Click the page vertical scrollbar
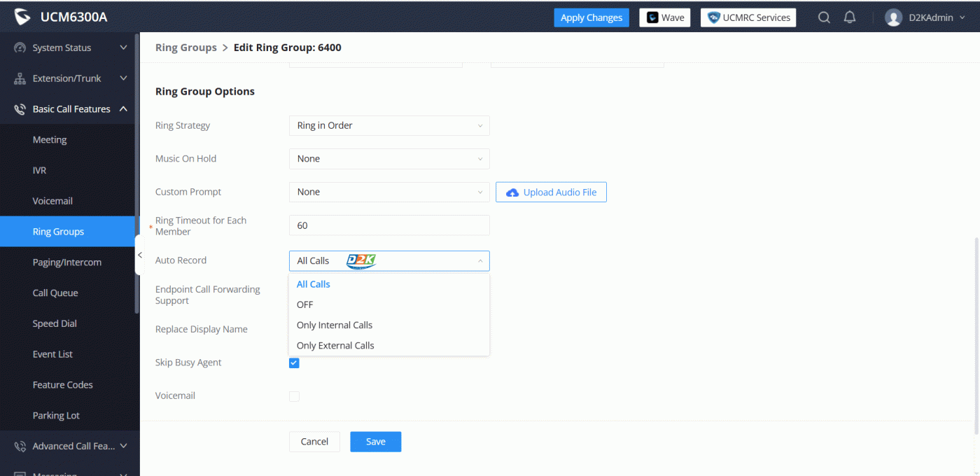This screenshot has height=476, width=980. tap(976, 336)
